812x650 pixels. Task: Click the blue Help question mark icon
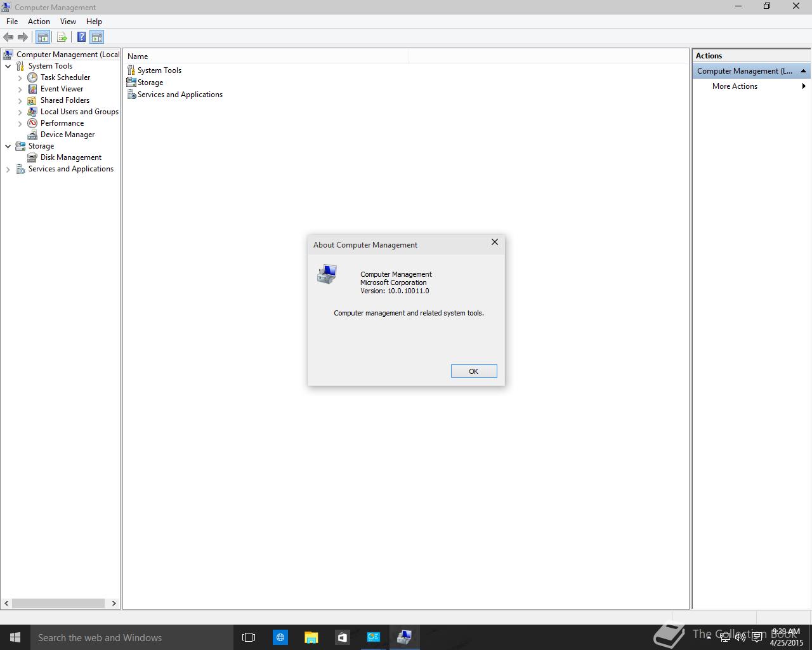pos(81,37)
